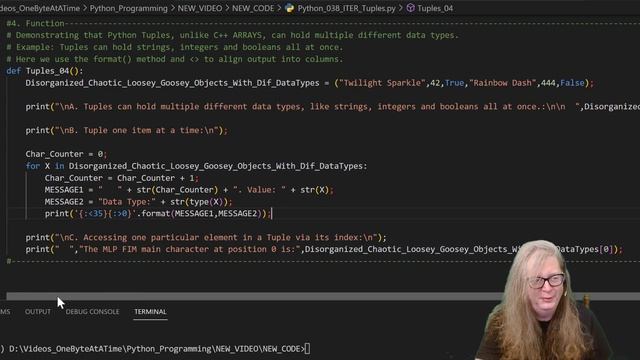The image size is (640, 360).
Task: Click the breadcrumb chevron after NEW_VIDEO
Action: 227,8
